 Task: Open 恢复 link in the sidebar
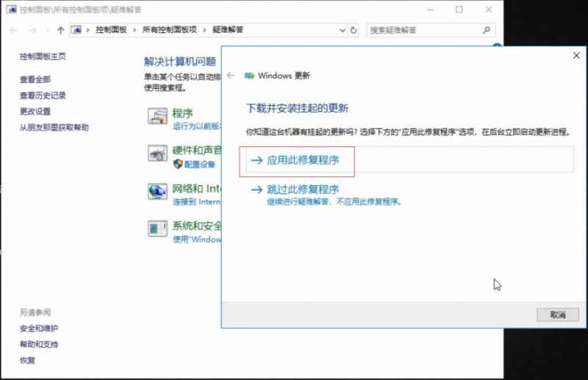pos(27,360)
